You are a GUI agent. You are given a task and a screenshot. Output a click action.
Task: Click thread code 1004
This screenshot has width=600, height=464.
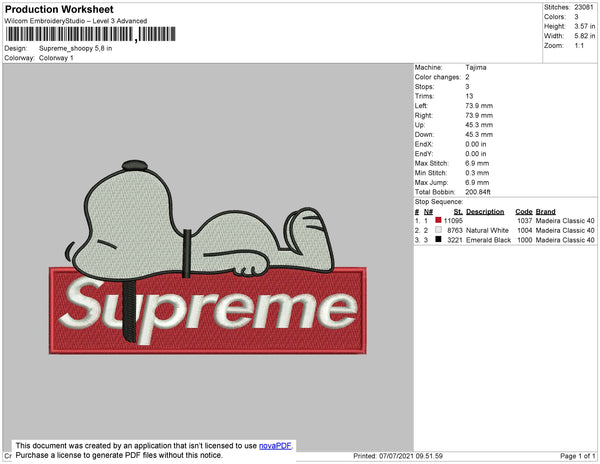[x=525, y=230]
